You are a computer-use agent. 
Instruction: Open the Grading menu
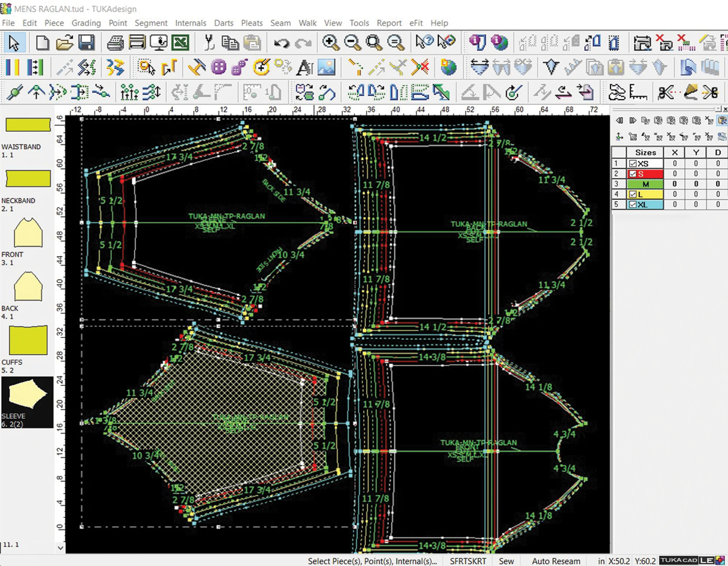click(86, 23)
